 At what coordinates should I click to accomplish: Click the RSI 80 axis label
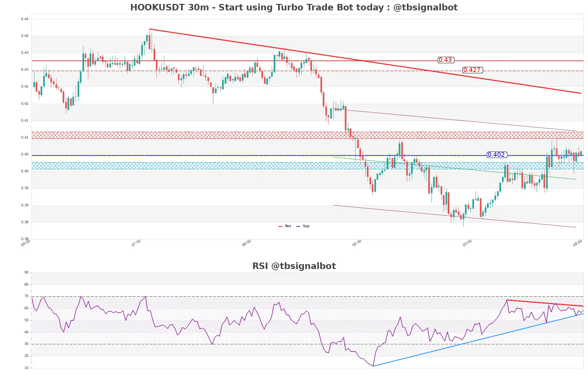click(26, 285)
